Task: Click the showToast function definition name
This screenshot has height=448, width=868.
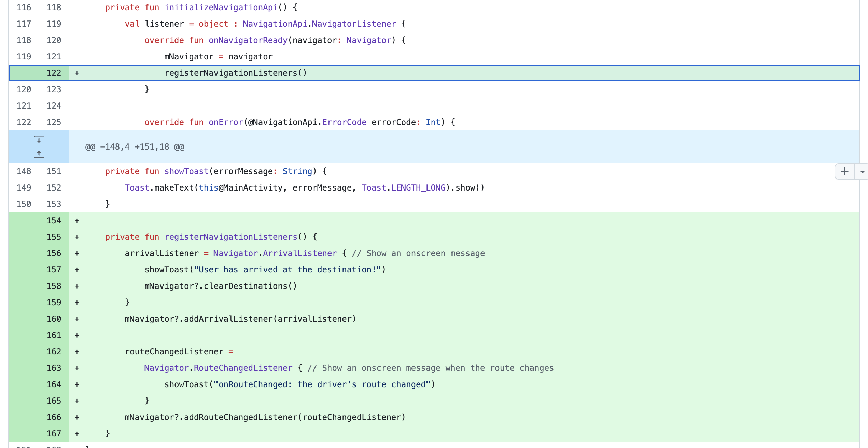Action: click(x=186, y=171)
